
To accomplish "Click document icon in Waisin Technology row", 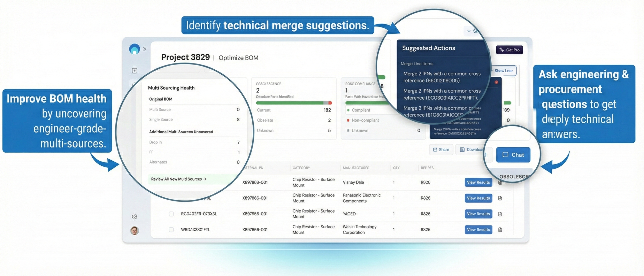I will 500,230.
